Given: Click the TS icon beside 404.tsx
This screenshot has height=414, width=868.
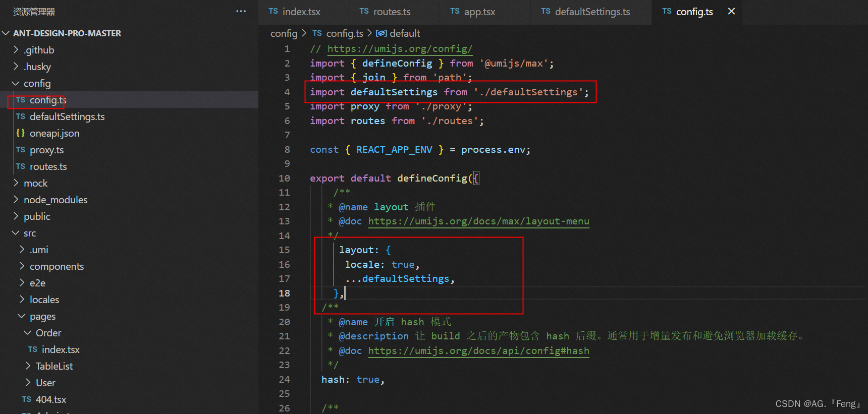Looking at the screenshot, I should pyautogui.click(x=26, y=399).
